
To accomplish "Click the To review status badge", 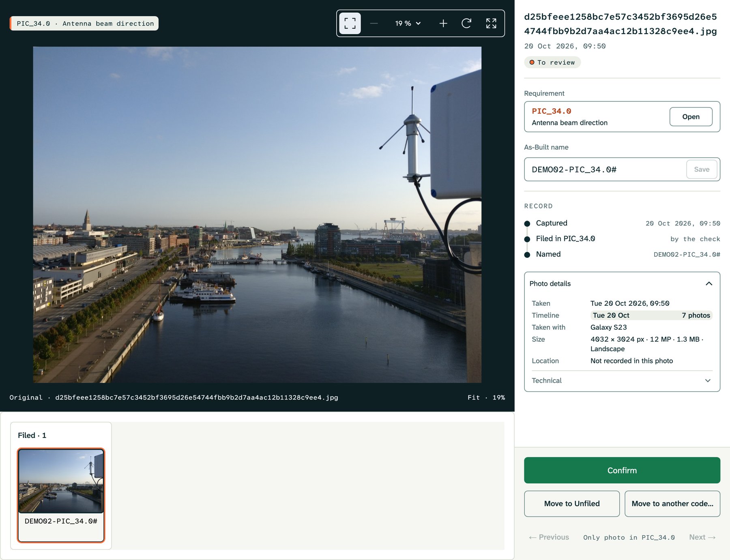I will click(x=552, y=62).
